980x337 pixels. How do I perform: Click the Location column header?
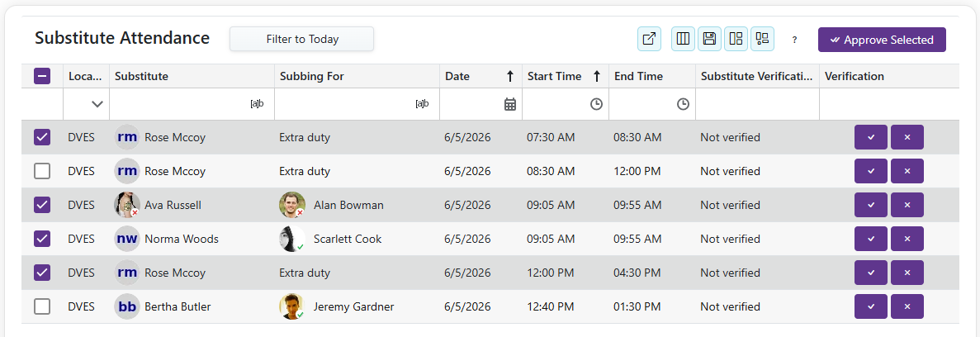pyautogui.click(x=86, y=76)
